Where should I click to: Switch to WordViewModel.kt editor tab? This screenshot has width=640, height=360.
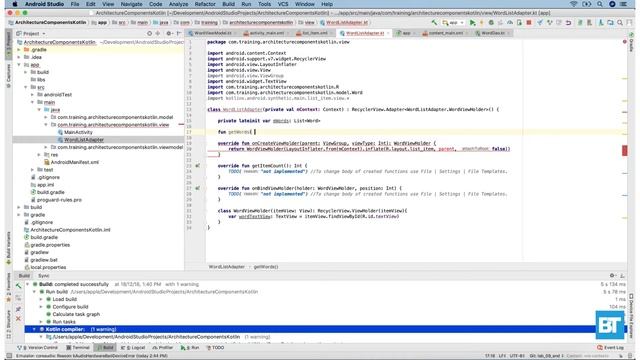click(213, 33)
